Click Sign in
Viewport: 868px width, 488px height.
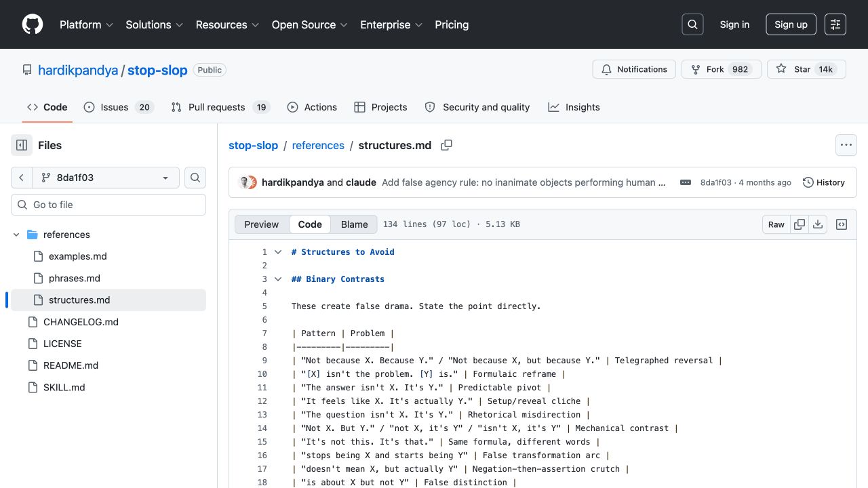tap(734, 24)
